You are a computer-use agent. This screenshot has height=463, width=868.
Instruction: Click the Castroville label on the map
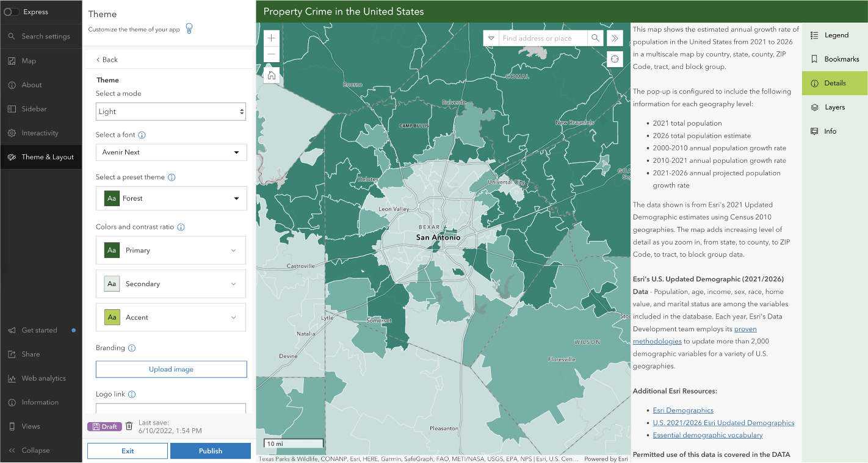click(300, 266)
